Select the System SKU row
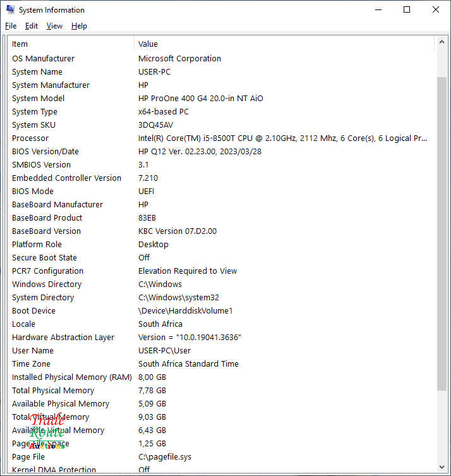The width and height of the screenshot is (451, 476). [221, 125]
